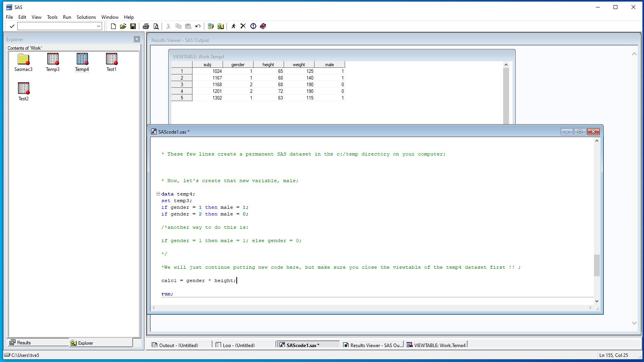Screen dimensions: 644x362
Task: Open the Run menu
Action: point(67,17)
